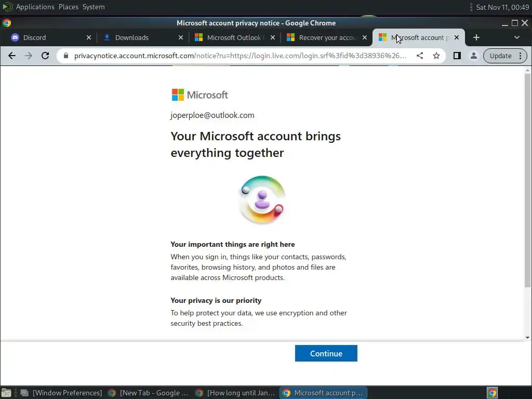532x399 pixels.
Task: Open the Chrome three-dot menu
Action: click(x=521, y=56)
